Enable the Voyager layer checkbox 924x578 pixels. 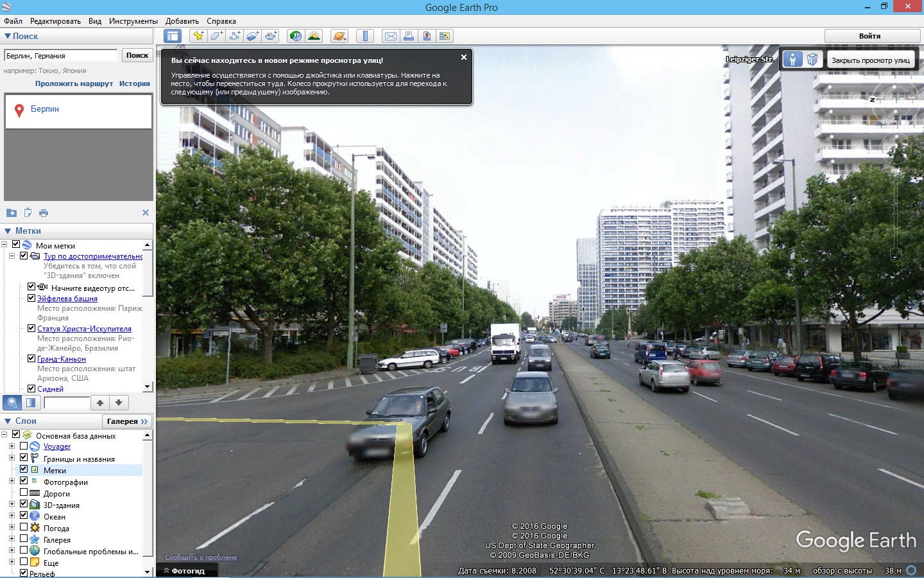click(24, 446)
